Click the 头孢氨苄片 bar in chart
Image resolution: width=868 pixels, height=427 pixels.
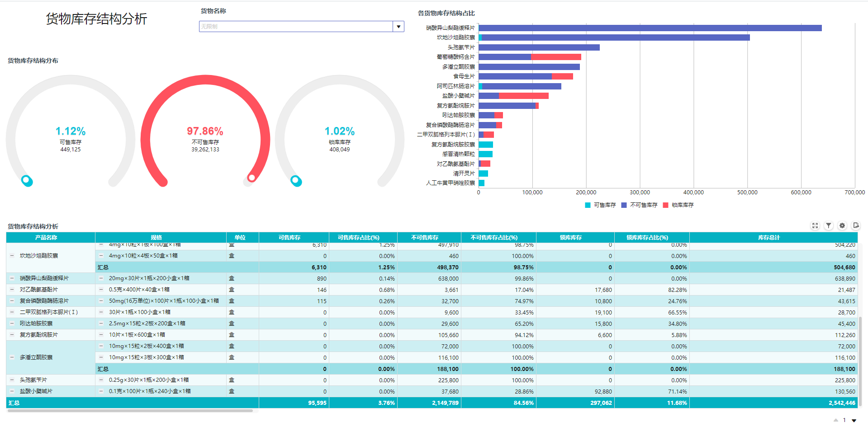tap(539, 47)
